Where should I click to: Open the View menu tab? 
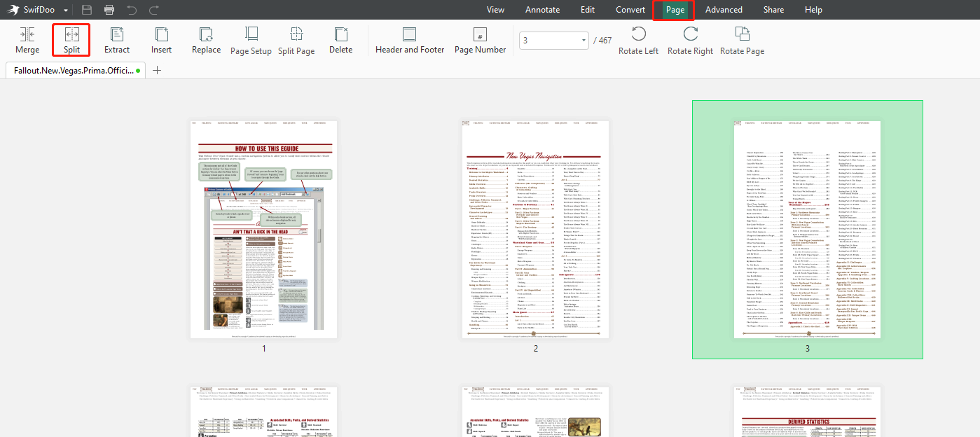(496, 10)
